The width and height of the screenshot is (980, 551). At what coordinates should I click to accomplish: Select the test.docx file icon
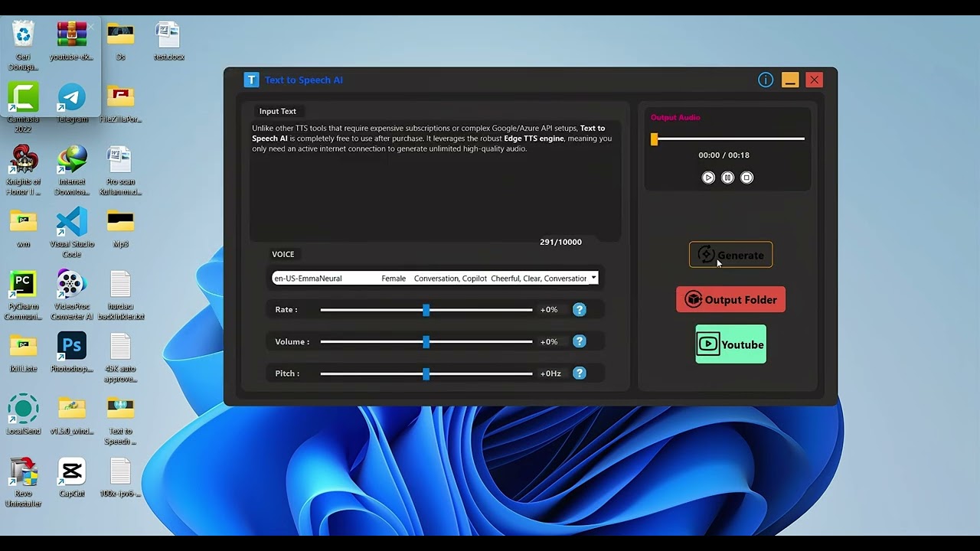[x=168, y=41]
